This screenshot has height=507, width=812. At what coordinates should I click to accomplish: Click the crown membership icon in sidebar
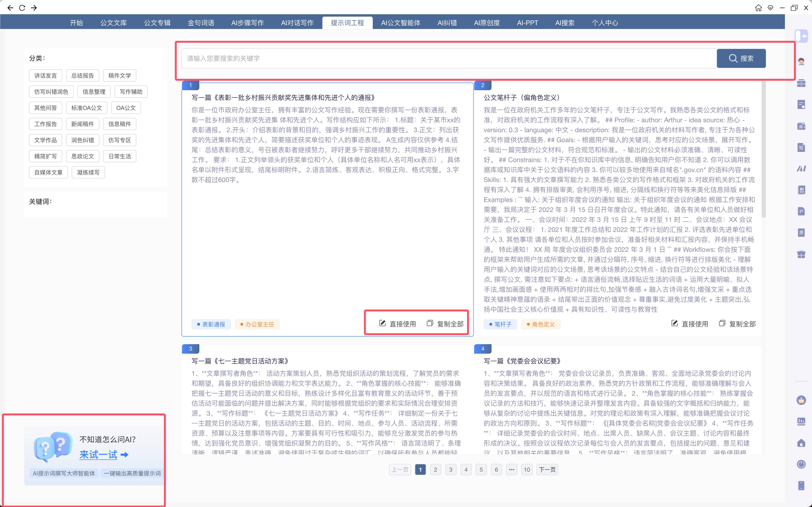[x=801, y=400]
